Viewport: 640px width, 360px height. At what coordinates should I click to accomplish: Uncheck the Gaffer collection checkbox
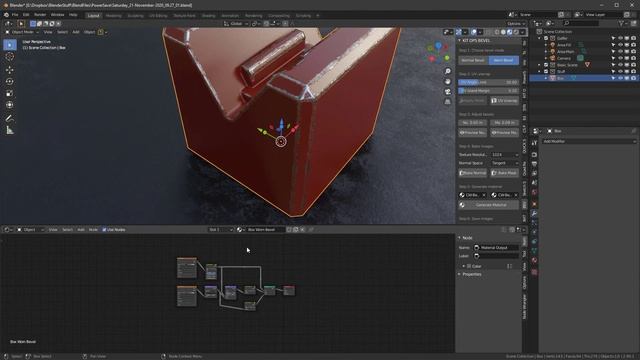[546, 38]
